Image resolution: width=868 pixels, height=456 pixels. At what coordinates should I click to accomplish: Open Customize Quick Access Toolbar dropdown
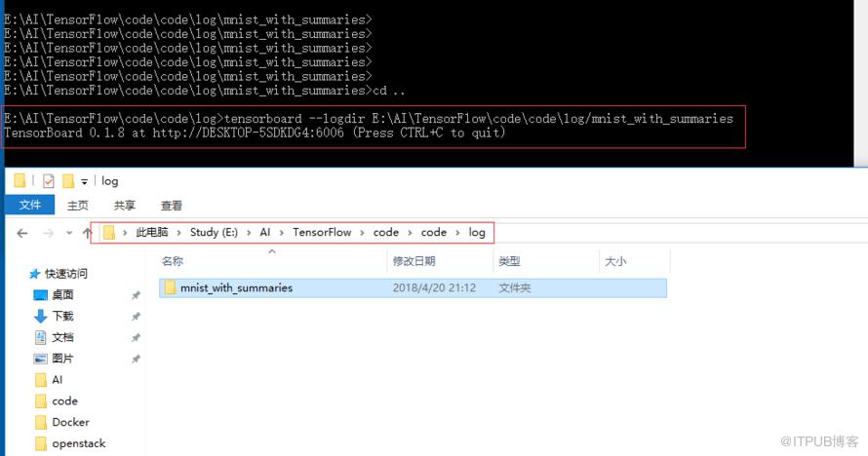click(x=84, y=181)
